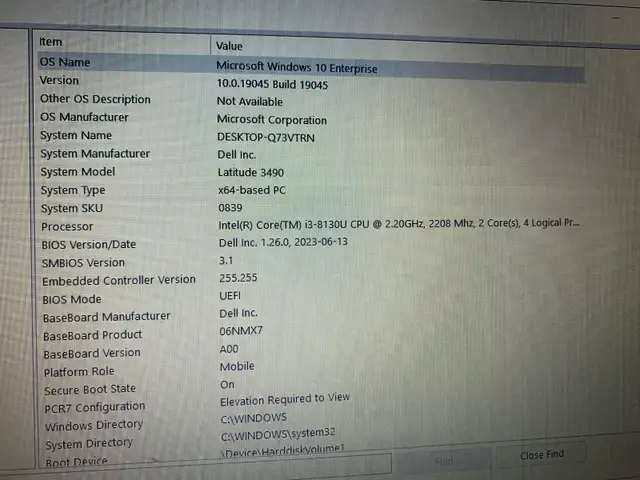The image size is (640, 480).
Task: Click the 3.1 SMBIOS value
Action: [226, 260]
